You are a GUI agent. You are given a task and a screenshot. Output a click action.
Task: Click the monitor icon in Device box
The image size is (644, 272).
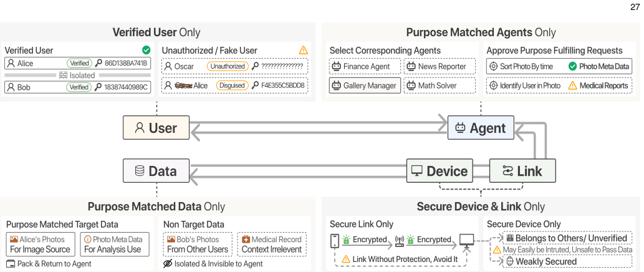(417, 172)
